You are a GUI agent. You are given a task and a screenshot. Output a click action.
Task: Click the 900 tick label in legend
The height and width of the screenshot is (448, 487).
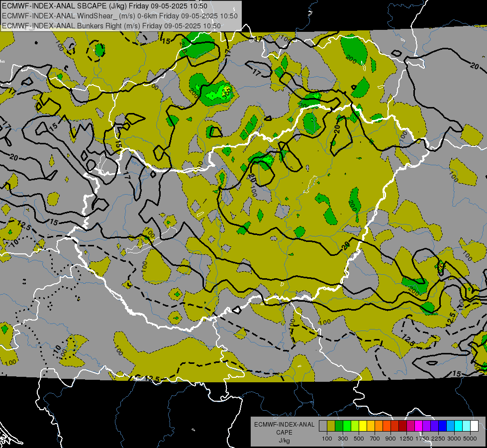point(390,439)
